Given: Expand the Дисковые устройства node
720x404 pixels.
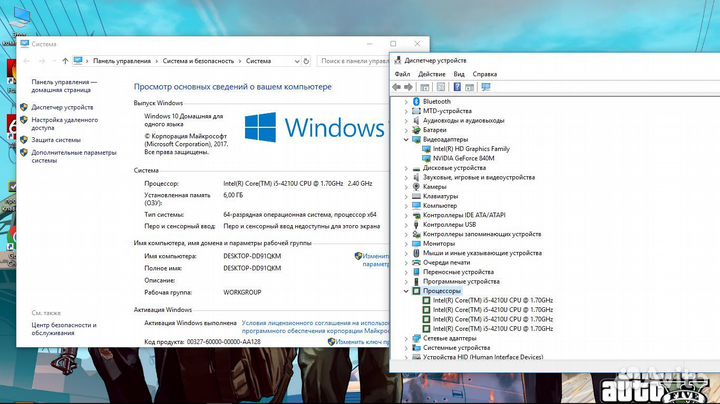Looking at the screenshot, I should 406,168.
